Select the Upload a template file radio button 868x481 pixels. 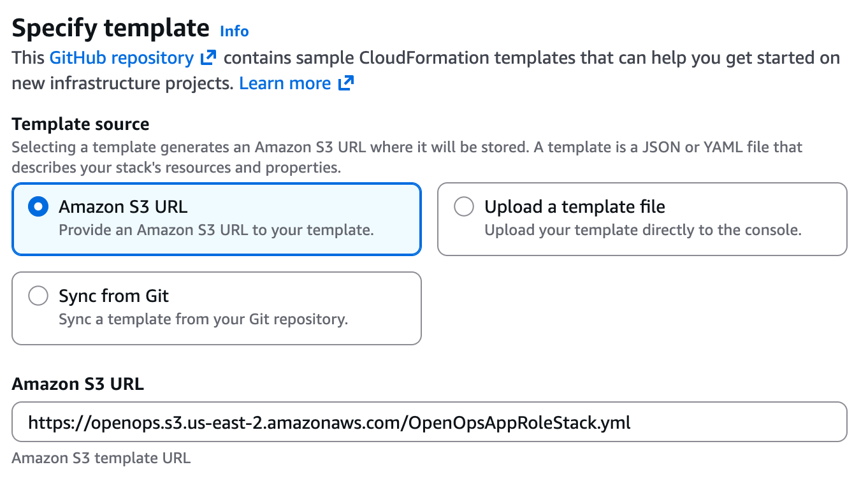[463, 206]
